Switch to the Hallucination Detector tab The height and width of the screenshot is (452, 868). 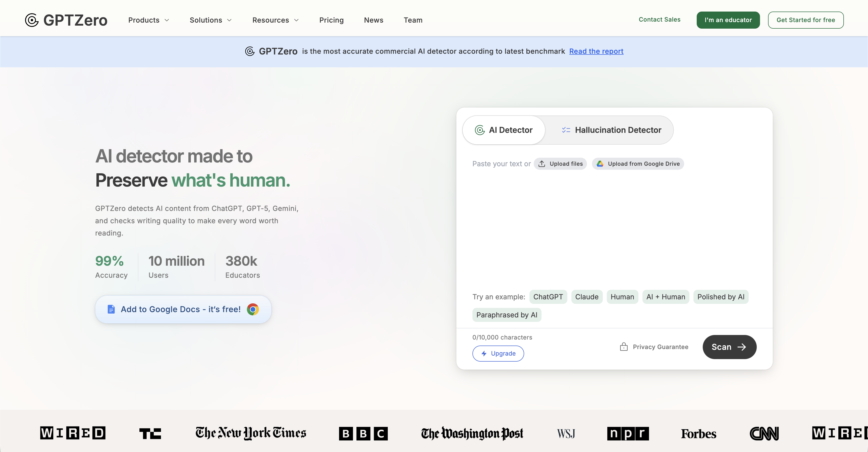[x=611, y=130]
